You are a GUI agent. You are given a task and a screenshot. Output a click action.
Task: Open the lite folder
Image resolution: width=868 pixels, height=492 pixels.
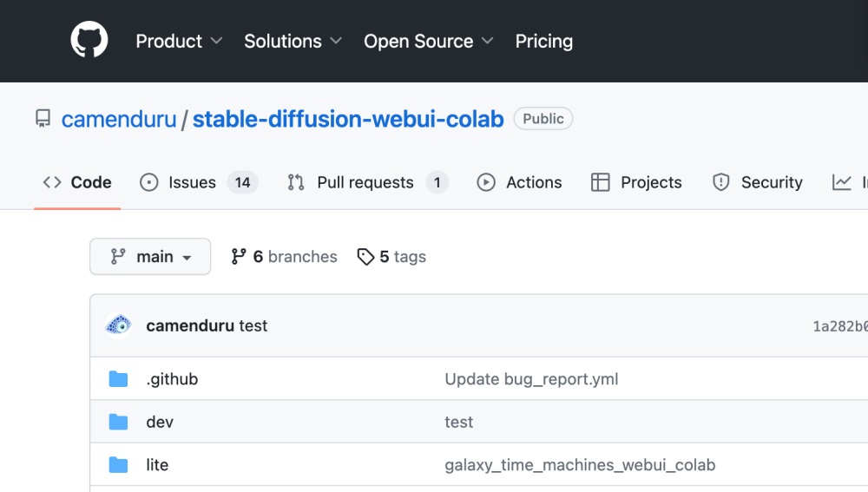(157, 465)
